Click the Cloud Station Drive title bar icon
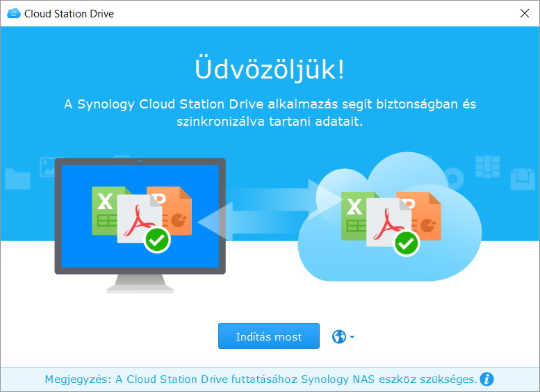The width and height of the screenshot is (540, 392). tap(13, 13)
